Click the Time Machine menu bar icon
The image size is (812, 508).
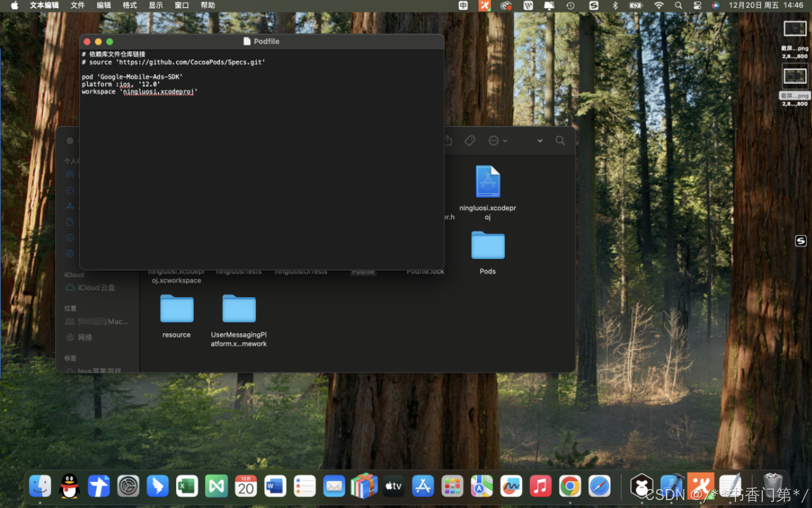(570, 5)
